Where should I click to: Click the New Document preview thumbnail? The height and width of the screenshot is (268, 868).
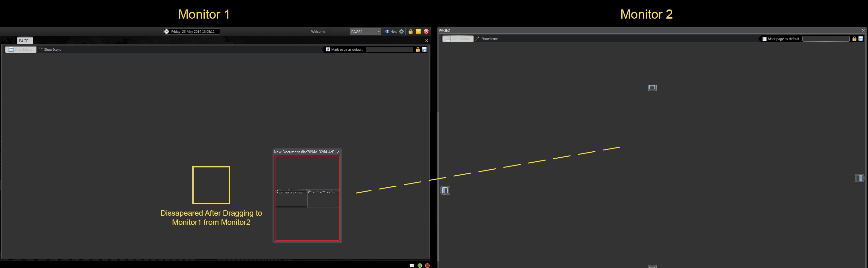pos(307,198)
